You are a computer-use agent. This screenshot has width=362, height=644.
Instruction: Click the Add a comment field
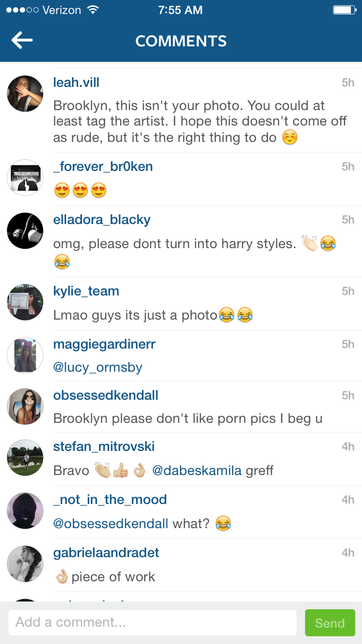(152, 623)
